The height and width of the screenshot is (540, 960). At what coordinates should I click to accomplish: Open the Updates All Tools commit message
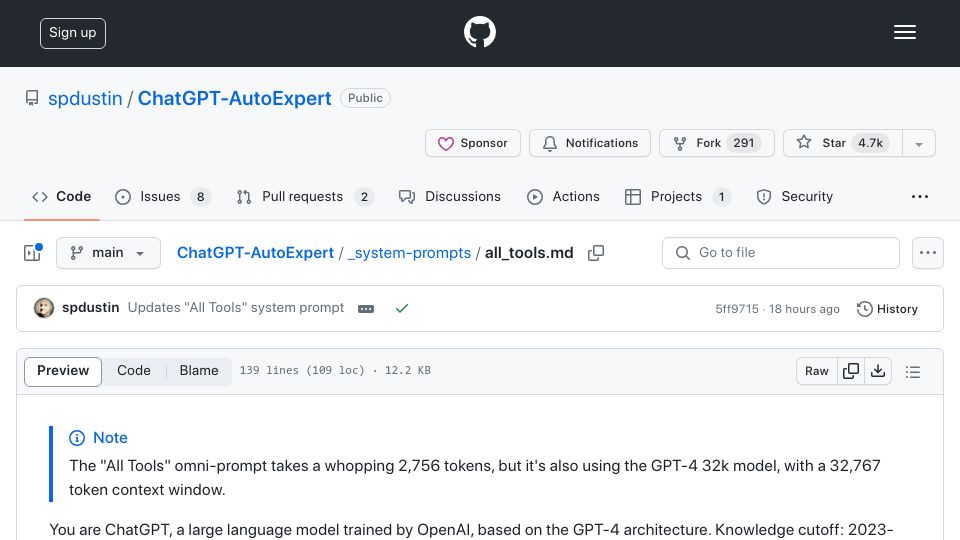pyautogui.click(x=236, y=307)
